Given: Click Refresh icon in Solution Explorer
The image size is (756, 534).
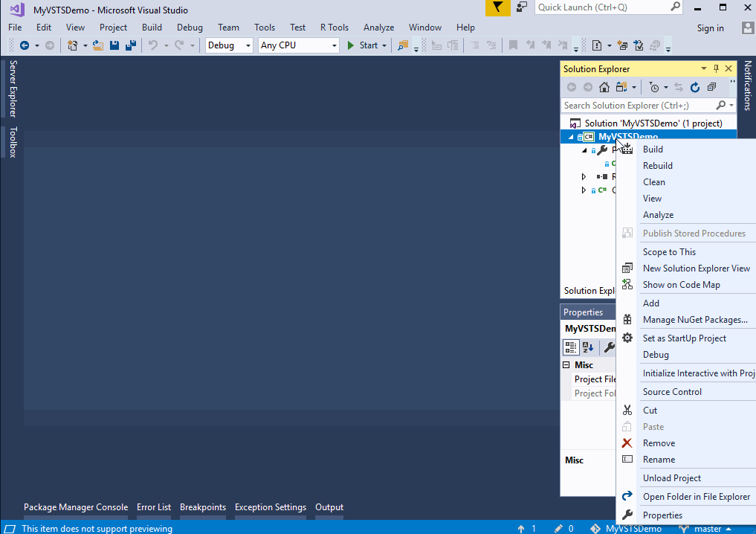Looking at the screenshot, I should coord(695,87).
